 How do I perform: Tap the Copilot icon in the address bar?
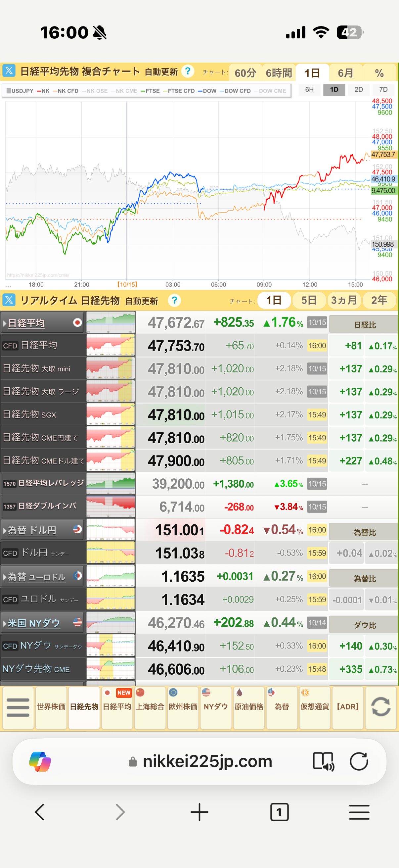point(40,761)
